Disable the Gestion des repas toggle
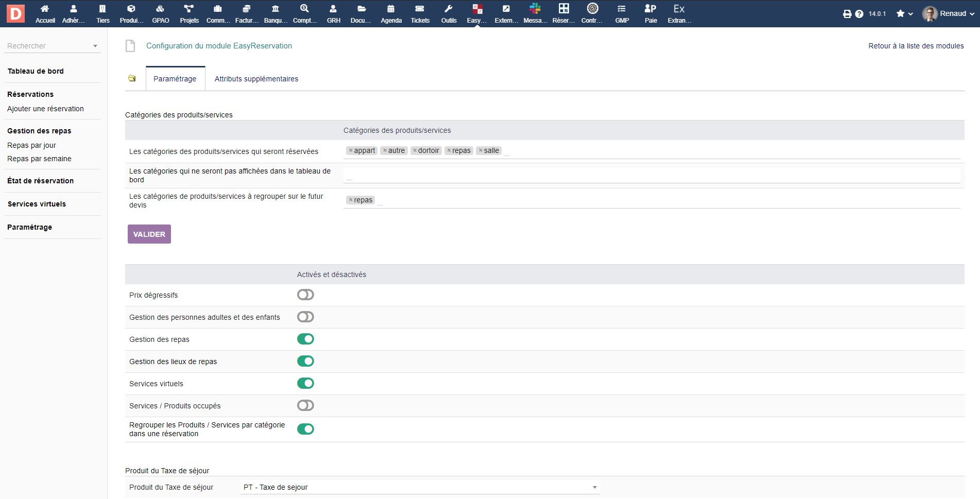Viewport: 980px width, 499px height. coord(305,339)
